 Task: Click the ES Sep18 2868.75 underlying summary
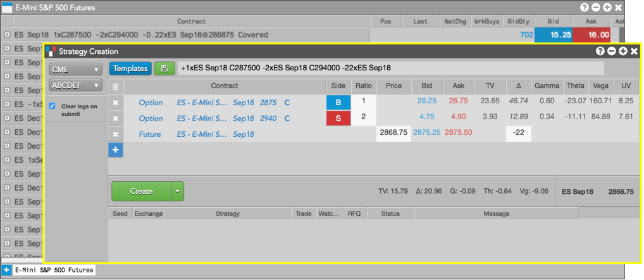[598, 191]
